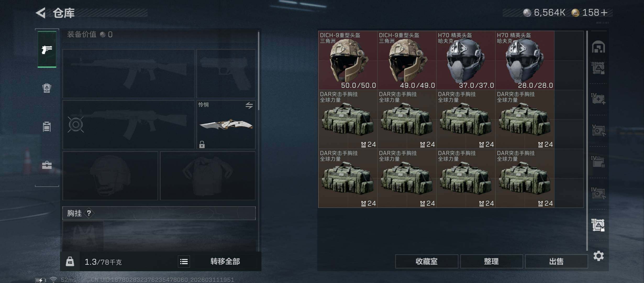Screen dimensions: 644x283
Task: Click the 整理 organize button
Action: pyautogui.click(x=491, y=262)
